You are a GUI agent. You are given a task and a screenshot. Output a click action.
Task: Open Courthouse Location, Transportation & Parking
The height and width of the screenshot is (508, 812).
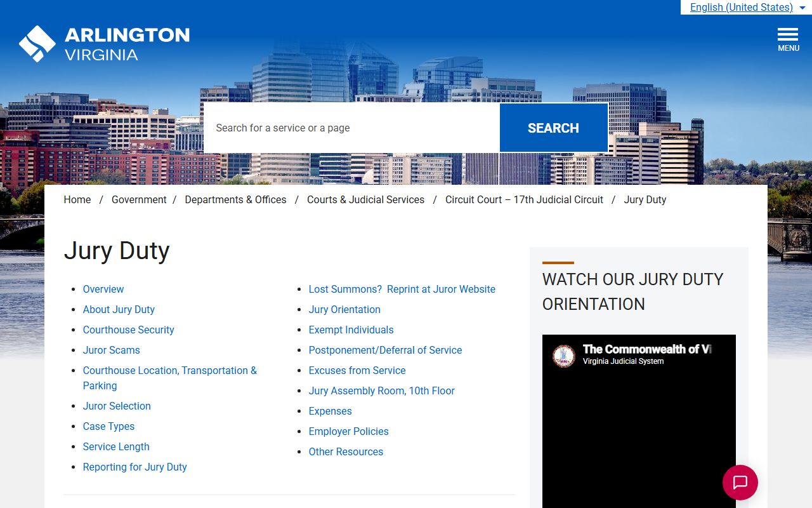[x=169, y=378]
